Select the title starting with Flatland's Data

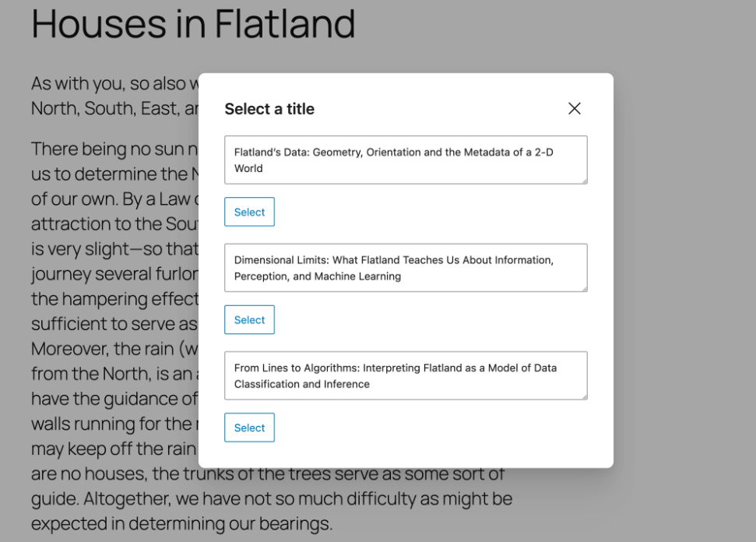[249, 211]
